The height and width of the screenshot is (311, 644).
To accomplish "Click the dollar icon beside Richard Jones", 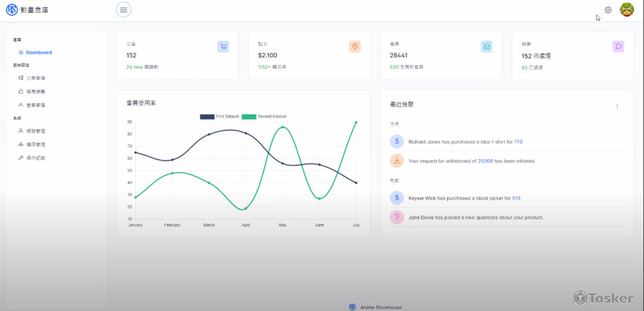I will 397,141.
